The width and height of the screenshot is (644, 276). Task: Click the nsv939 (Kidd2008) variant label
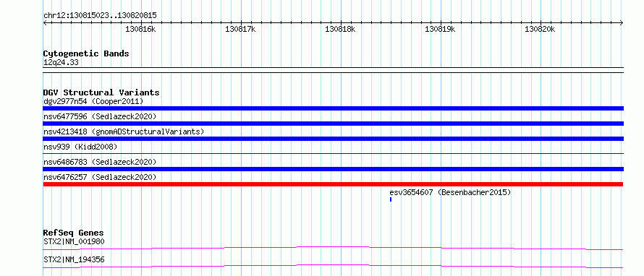coord(80,147)
